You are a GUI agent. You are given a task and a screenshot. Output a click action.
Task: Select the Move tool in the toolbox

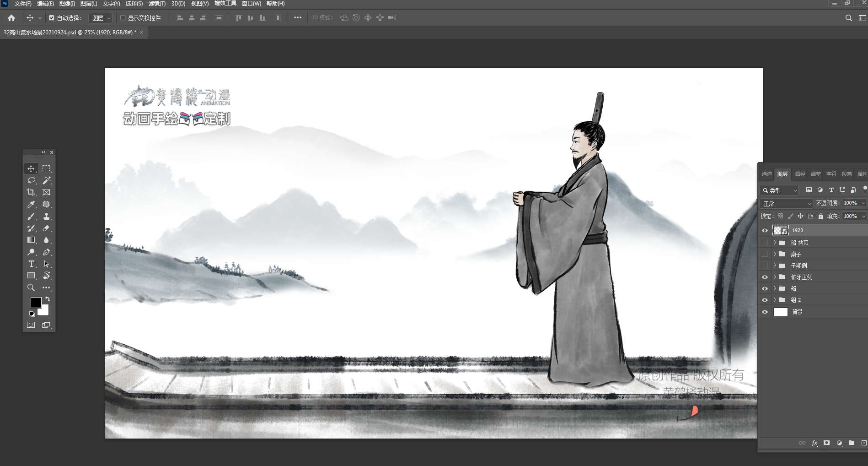click(31, 168)
